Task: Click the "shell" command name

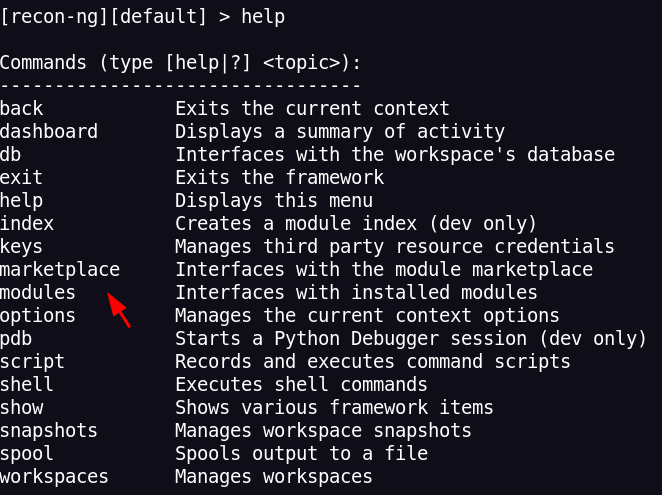Action: click(x=27, y=385)
